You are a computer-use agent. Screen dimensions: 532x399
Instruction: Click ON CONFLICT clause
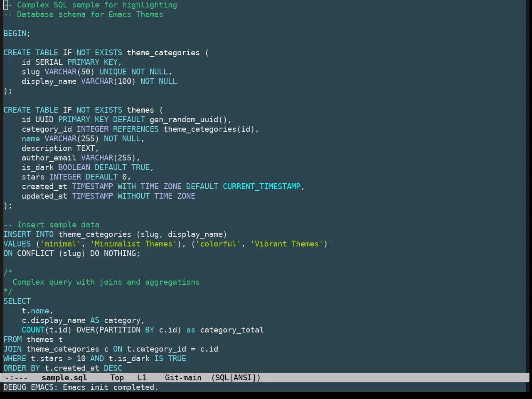pyautogui.click(x=29, y=254)
